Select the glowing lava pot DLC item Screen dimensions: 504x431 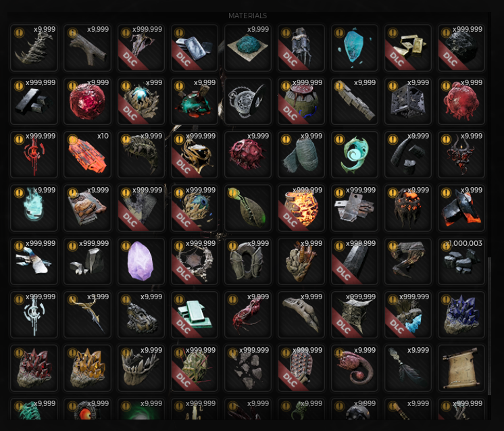point(301,208)
